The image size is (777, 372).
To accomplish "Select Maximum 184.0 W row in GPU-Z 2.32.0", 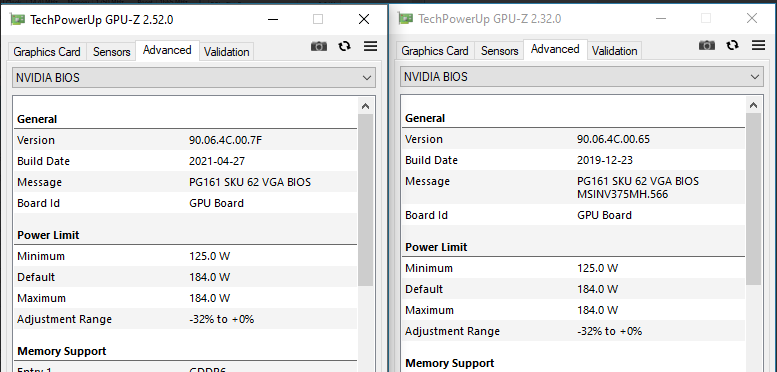I will 573,310.
